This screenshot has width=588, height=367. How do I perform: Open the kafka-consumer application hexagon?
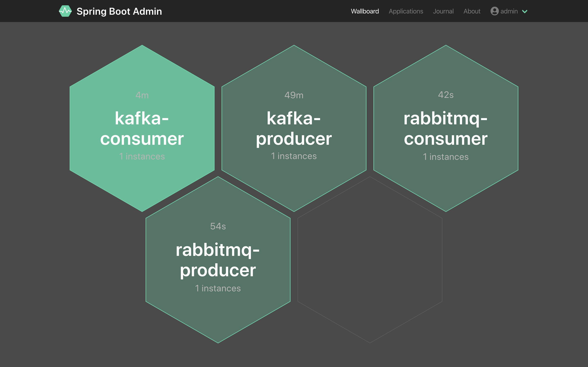(x=142, y=128)
